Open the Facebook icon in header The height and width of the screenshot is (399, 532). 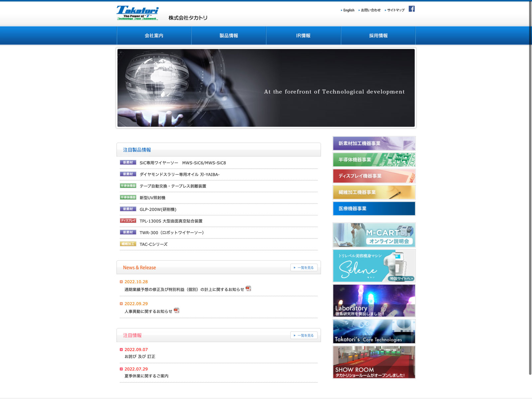411,9
